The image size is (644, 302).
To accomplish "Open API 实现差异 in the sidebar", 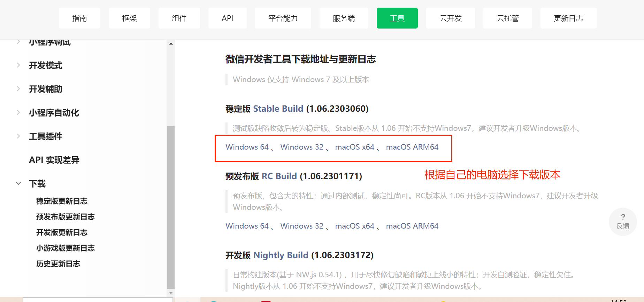I will tap(54, 160).
